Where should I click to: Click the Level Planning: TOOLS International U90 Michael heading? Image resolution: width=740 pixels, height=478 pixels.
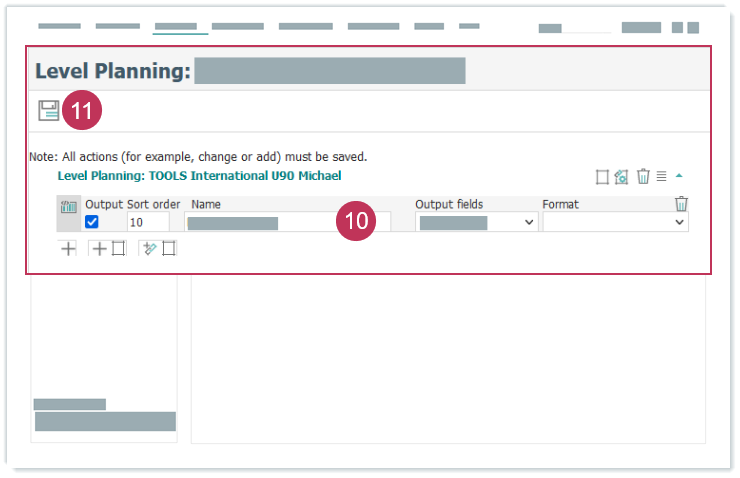[199, 176]
